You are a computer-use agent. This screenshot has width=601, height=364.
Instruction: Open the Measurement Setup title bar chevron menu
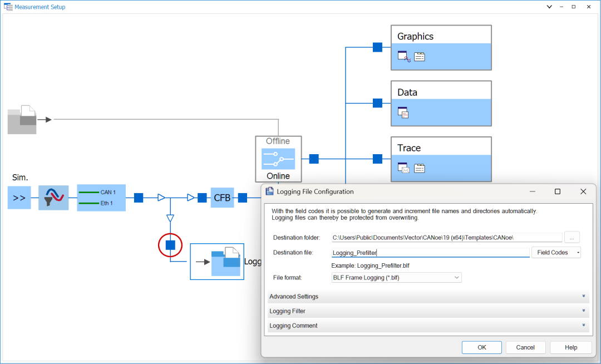coord(549,7)
